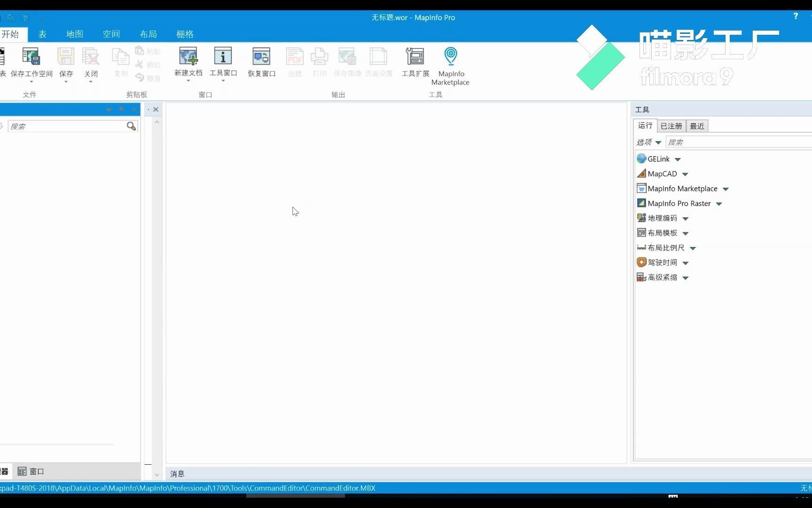Click the Copy (复制) clipboard icon
The width and height of the screenshot is (812, 508).
121,57
